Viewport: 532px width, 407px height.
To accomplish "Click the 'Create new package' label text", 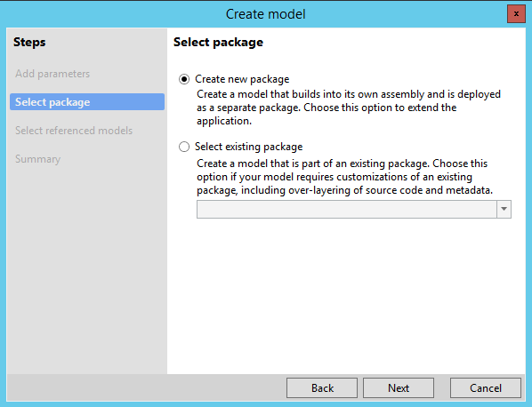I will click(242, 79).
